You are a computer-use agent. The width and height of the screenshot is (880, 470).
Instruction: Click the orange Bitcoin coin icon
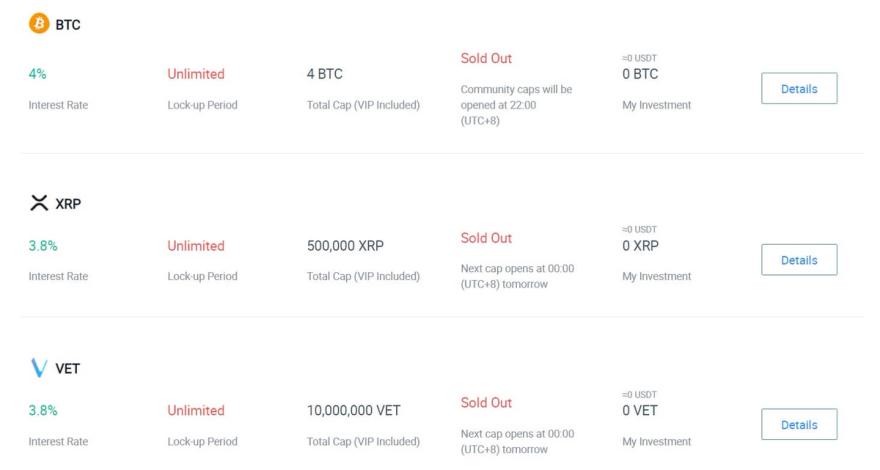pyautogui.click(x=38, y=25)
